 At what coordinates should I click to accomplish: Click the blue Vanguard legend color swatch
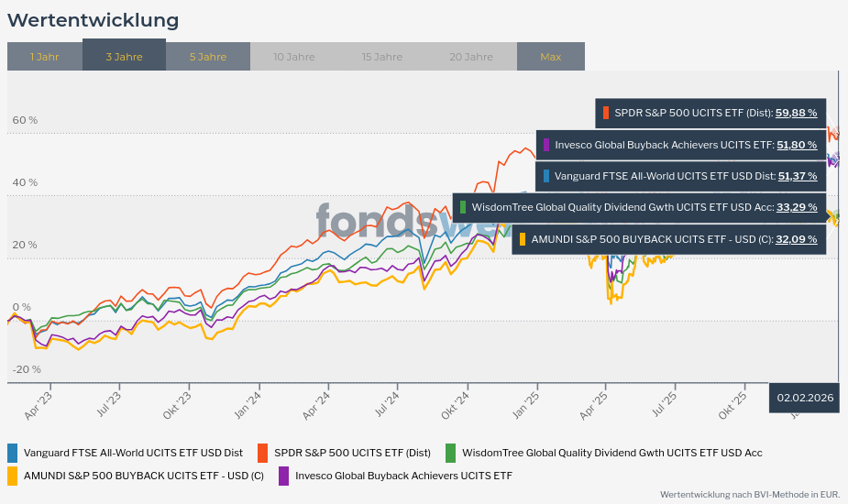point(13,453)
